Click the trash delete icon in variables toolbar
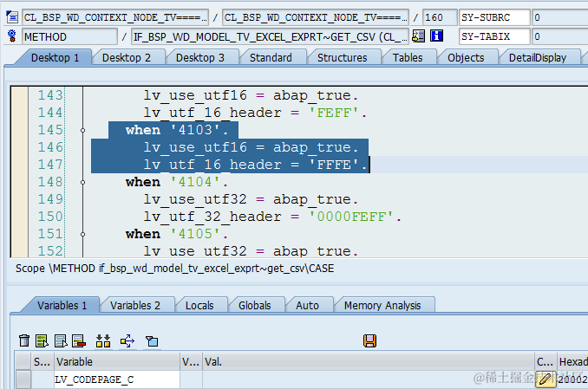Image resolution: width=588 pixels, height=389 pixels. click(x=24, y=341)
